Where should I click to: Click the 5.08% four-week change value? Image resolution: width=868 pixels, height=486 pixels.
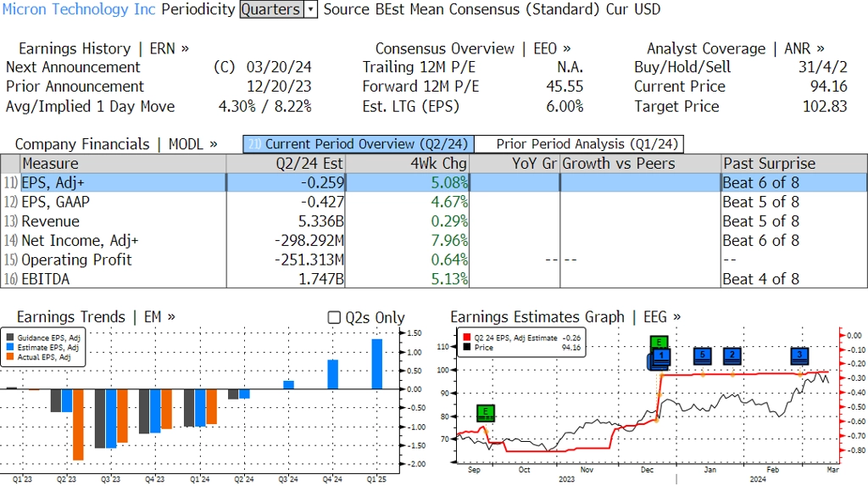tap(449, 183)
